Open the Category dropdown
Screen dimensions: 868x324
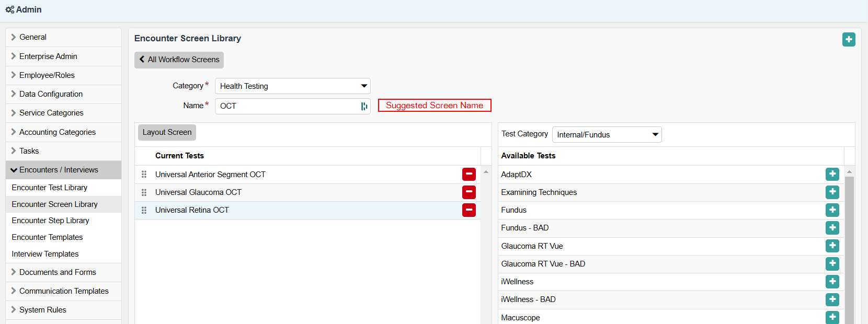[292, 86]
